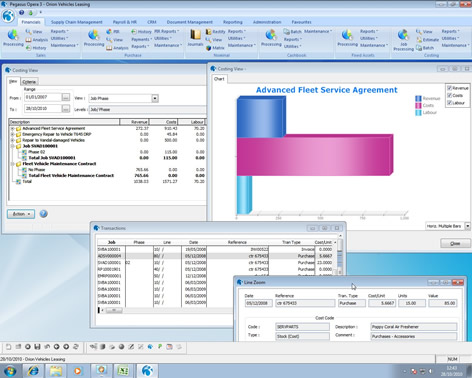472x378 pixels.
Task: Open Excel from the taskbar
Action: [124, 371]
